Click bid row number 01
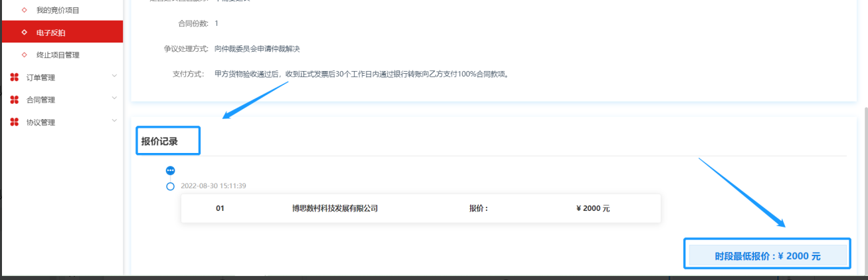 pos(220,208)
